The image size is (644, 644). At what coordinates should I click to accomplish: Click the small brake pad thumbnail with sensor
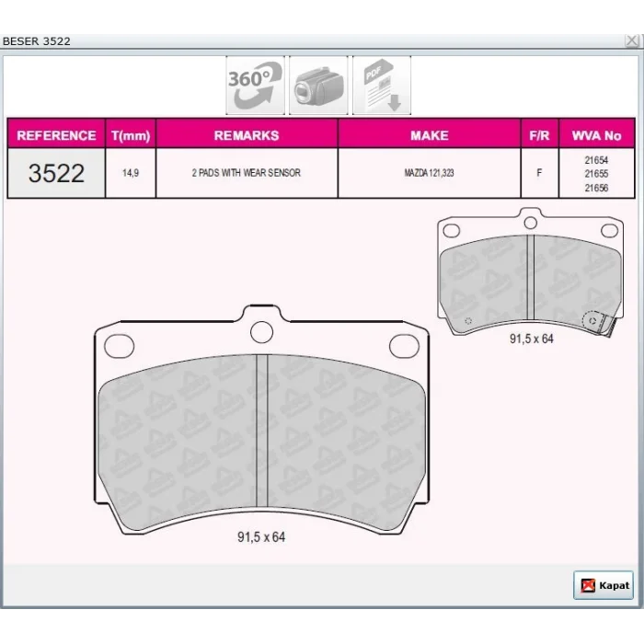531,272
